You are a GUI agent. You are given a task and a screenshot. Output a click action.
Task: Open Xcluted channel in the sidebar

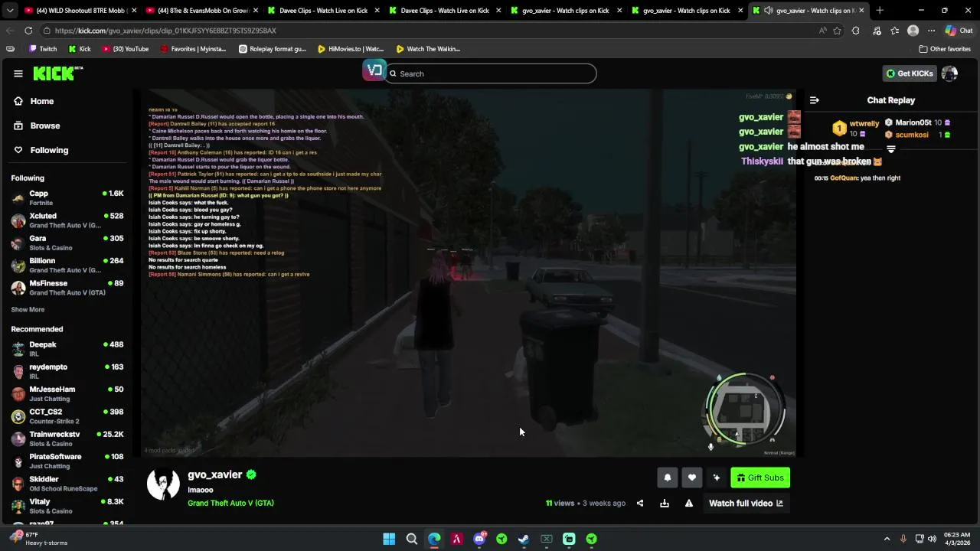67,220
